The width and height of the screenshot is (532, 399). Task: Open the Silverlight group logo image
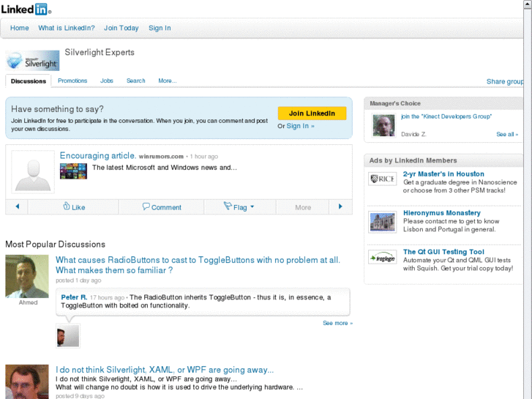coord(33,61)
